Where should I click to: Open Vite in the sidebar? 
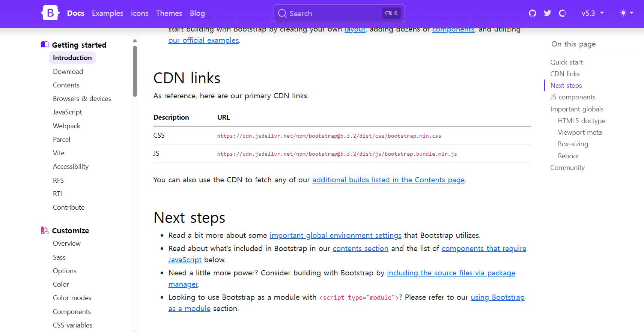(x=59, y=153)
